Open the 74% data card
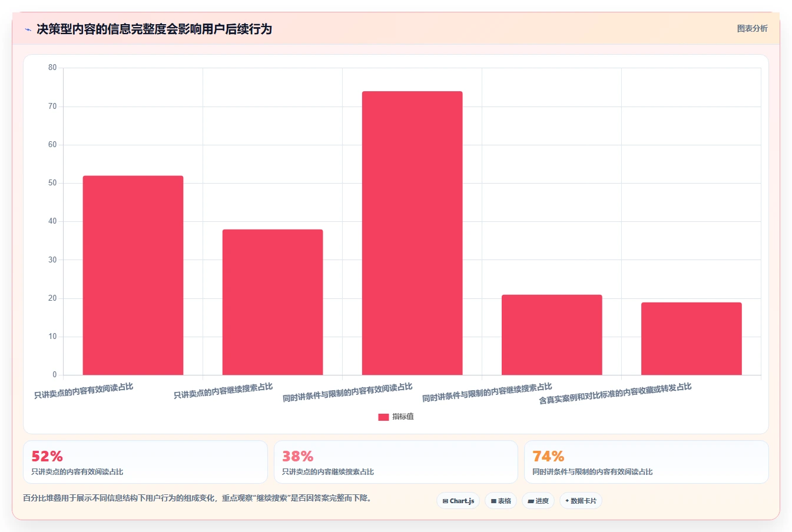Screen dimensions: 792x532 click(x=647, y=462)
